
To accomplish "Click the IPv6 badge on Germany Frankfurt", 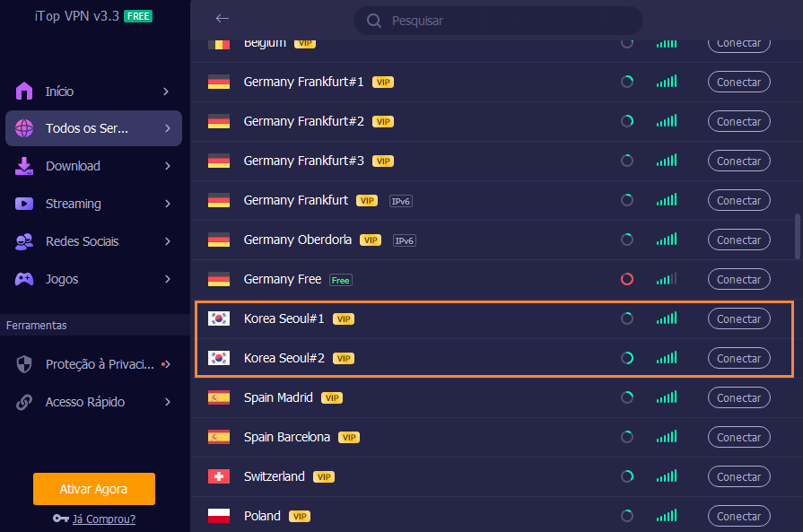I will (401, 201).
